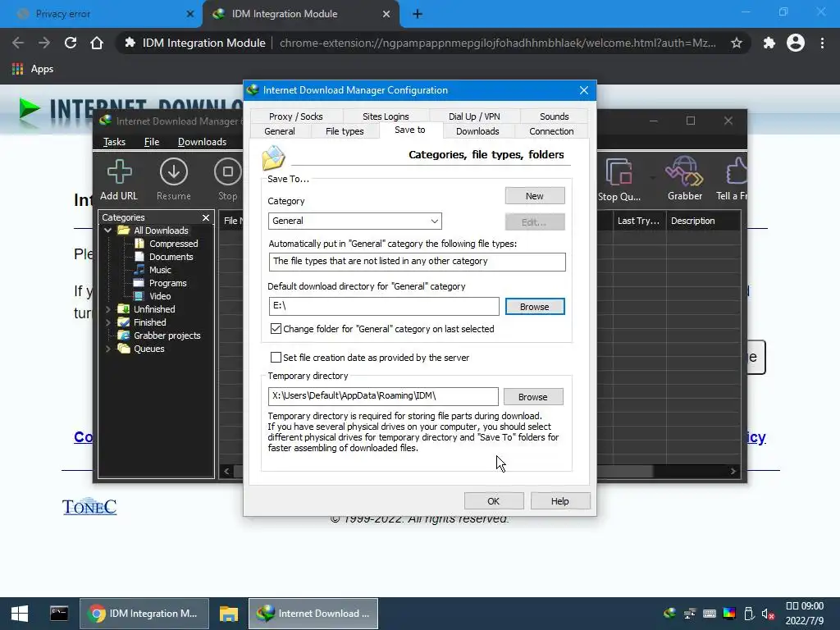Click the Chrome extensions puzzle icon
840x630 pixels.
[769, 43]
